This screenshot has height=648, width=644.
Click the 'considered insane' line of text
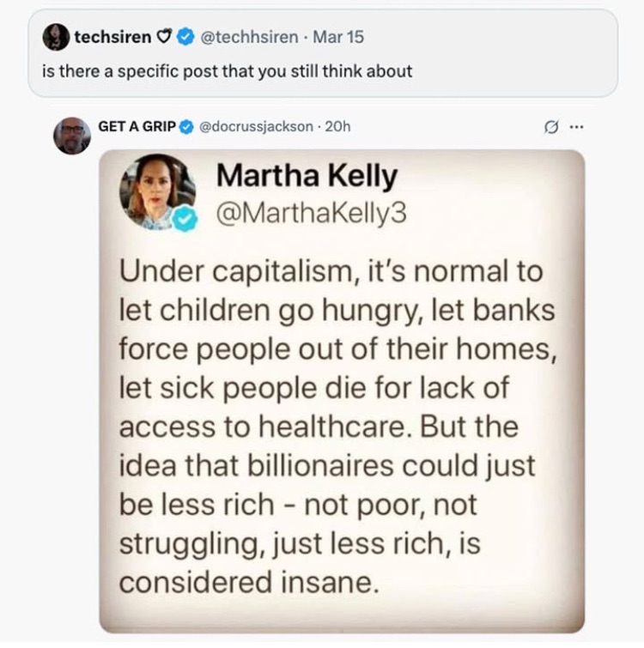point(248,582)
